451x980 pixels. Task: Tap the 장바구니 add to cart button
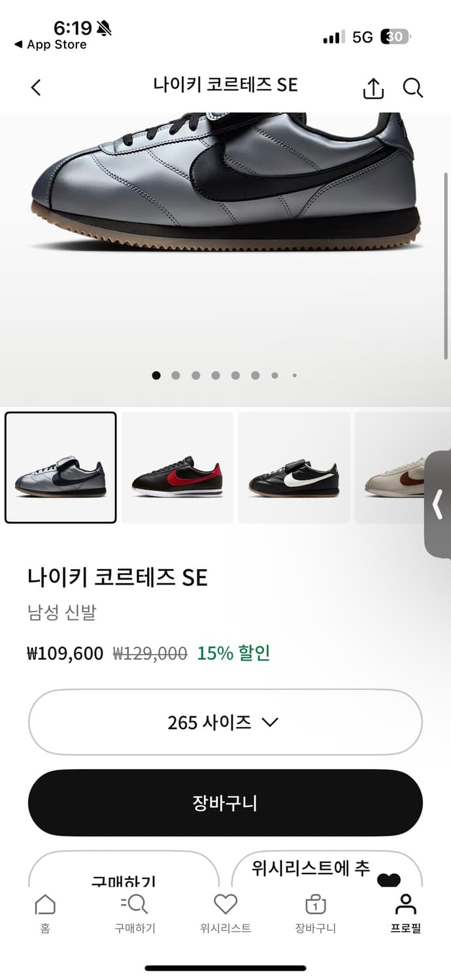point(225,803)
